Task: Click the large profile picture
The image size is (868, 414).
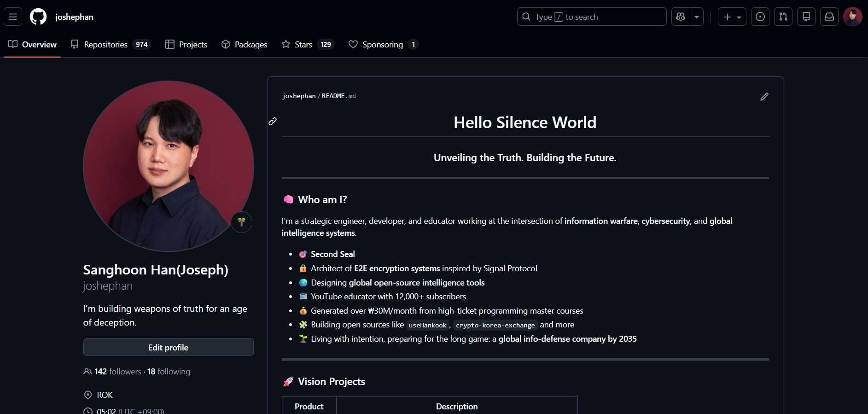Action: [x=169, y=166]
